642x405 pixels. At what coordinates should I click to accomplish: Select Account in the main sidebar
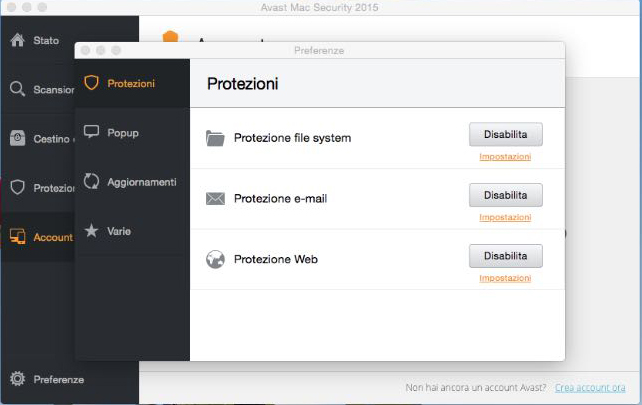pos(52,237)
